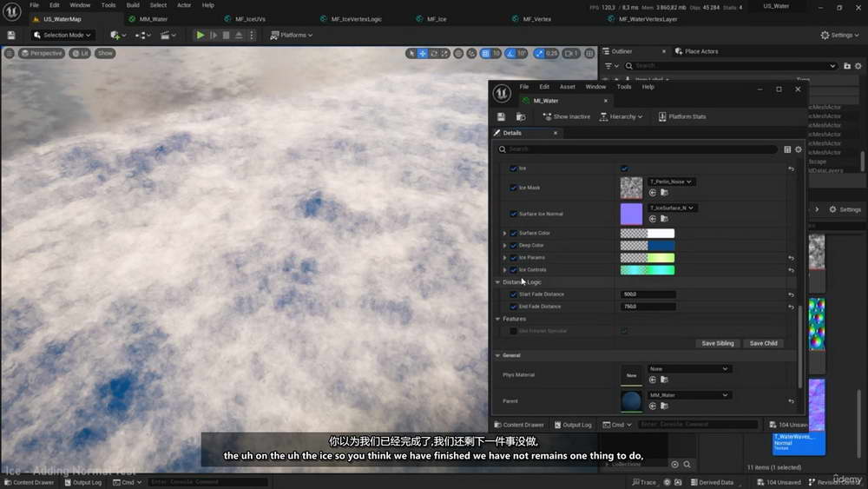Select the viewport Translate move tool
868x489 pixels.
click(x=423, y=53)
